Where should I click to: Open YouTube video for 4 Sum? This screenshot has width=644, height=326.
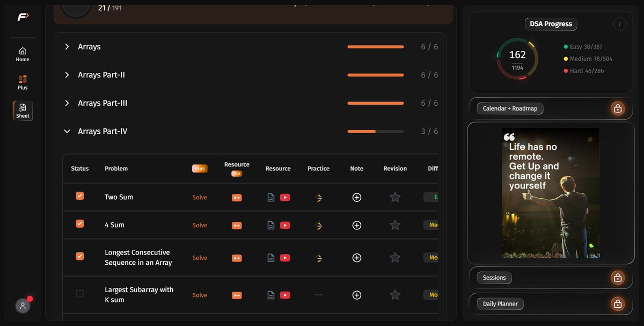click(285, 225)
